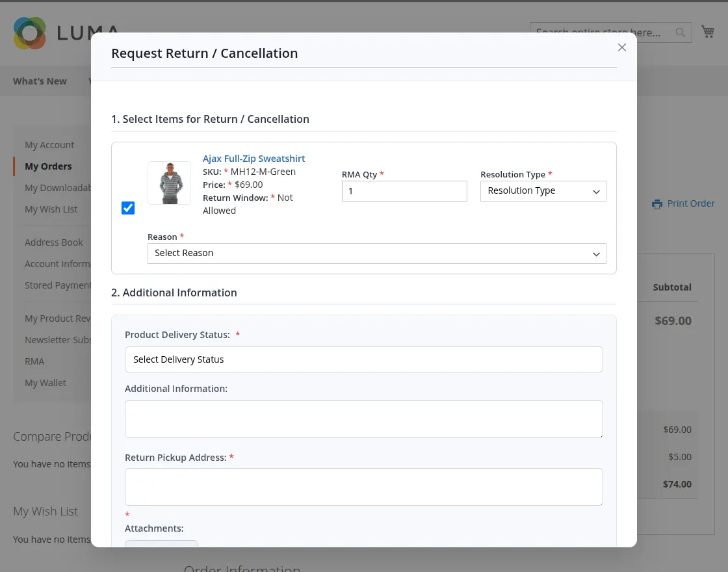
Task: Close the Request Return dialog with X
Action: (x=621, y=47)
